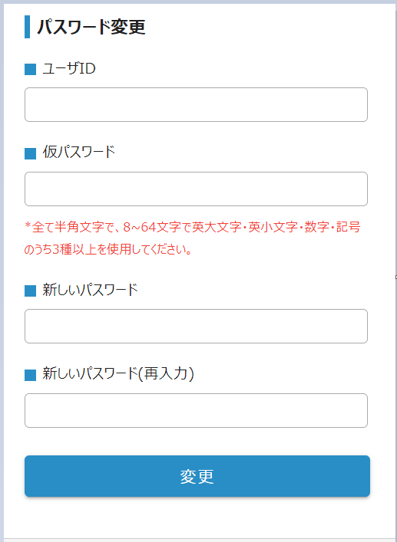Select the 新しいパスワード input field
Screen dimensions: 397x542
point(196,326)
